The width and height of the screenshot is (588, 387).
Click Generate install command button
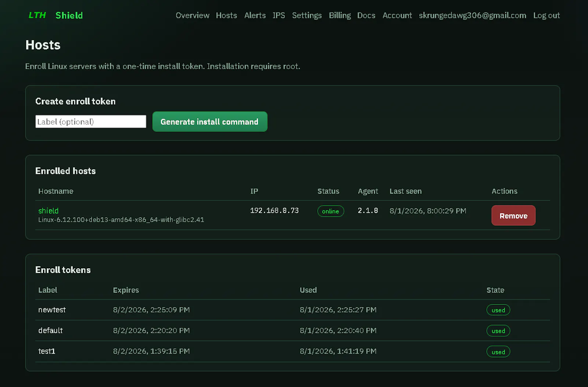pos(210,122)
